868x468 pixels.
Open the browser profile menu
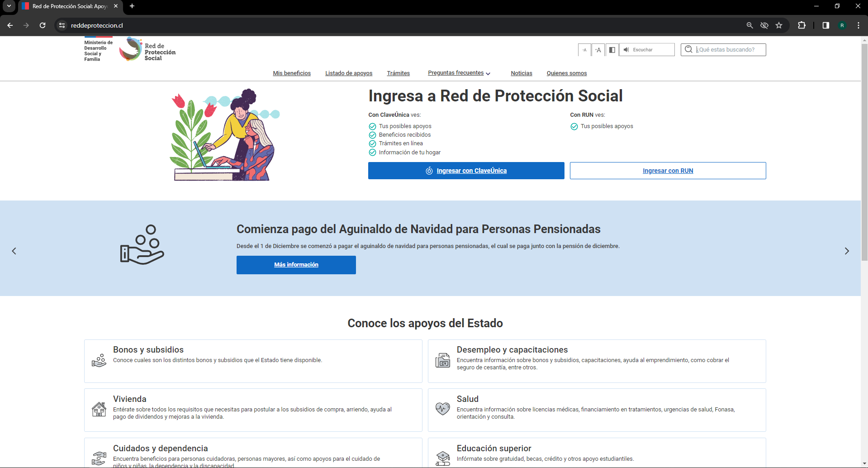pyautogui.click(x=842, y=25)
